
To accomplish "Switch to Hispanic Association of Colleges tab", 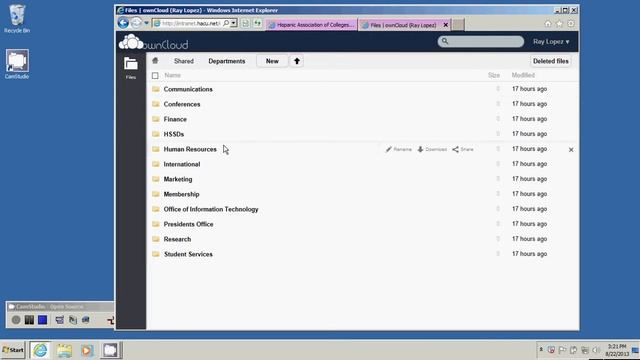I will [x=312, y=25].
